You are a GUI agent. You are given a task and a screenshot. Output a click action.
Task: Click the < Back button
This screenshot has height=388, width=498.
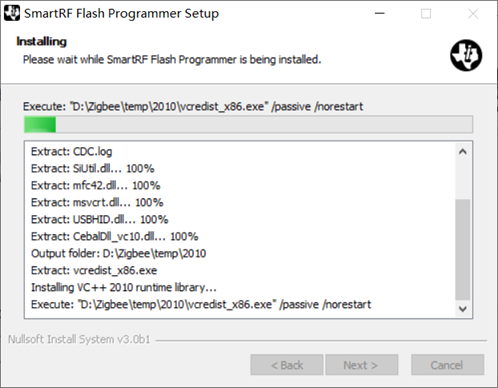pos(287,365)
